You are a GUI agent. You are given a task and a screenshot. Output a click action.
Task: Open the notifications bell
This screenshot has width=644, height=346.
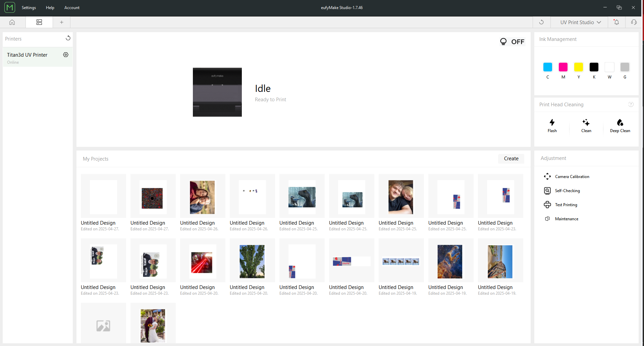616,22
